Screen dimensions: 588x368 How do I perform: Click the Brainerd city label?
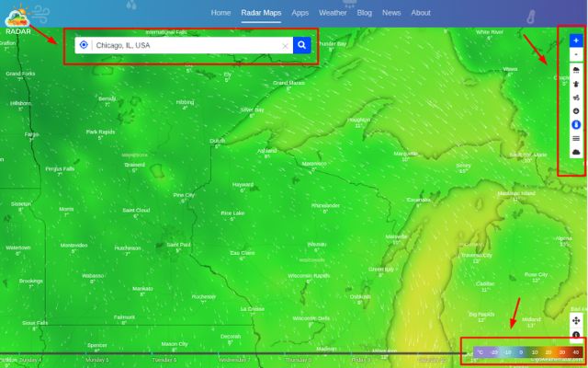[135, 165]
